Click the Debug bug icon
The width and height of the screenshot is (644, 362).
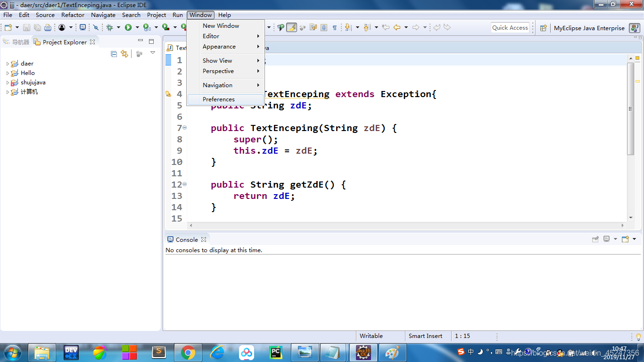point(109,27)
